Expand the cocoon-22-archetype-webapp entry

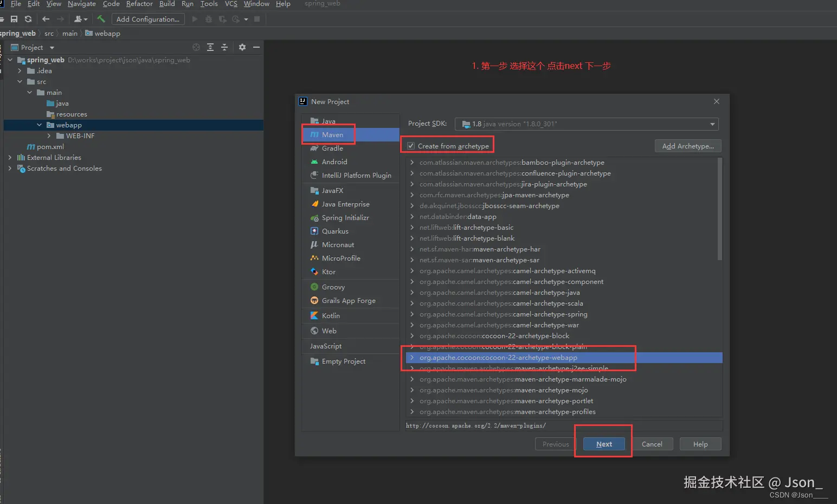point(412,357)
